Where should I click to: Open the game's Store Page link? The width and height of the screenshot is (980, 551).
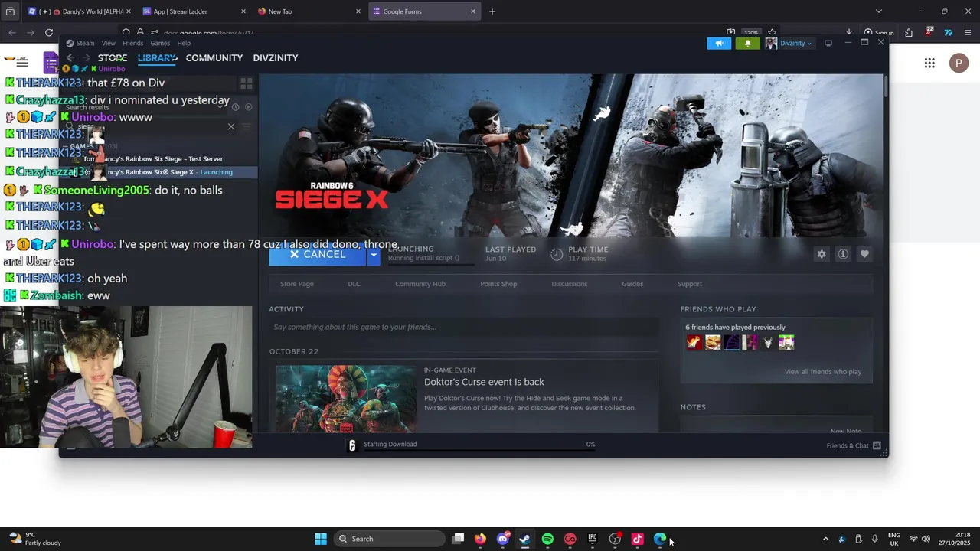pos(297,284)
